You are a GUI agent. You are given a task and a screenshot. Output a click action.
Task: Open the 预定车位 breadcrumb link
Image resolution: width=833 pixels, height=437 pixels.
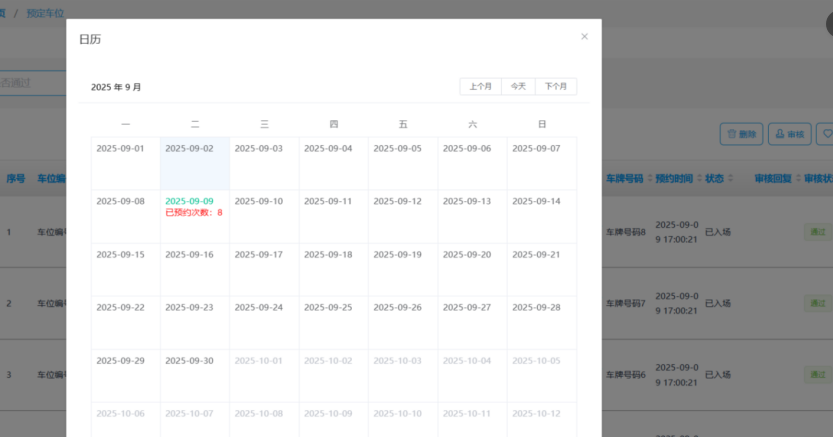point(45,13)
